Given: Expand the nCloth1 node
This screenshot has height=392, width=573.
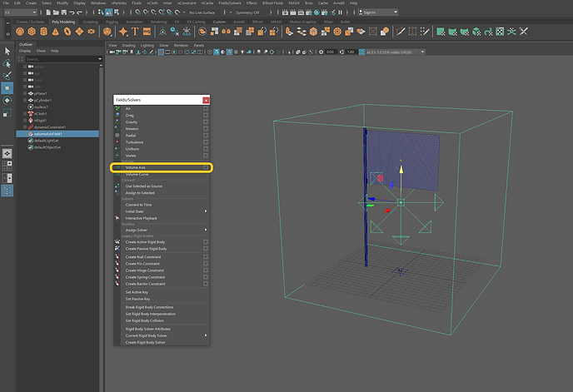Looking at the screenshot, I should pos(25,114).
